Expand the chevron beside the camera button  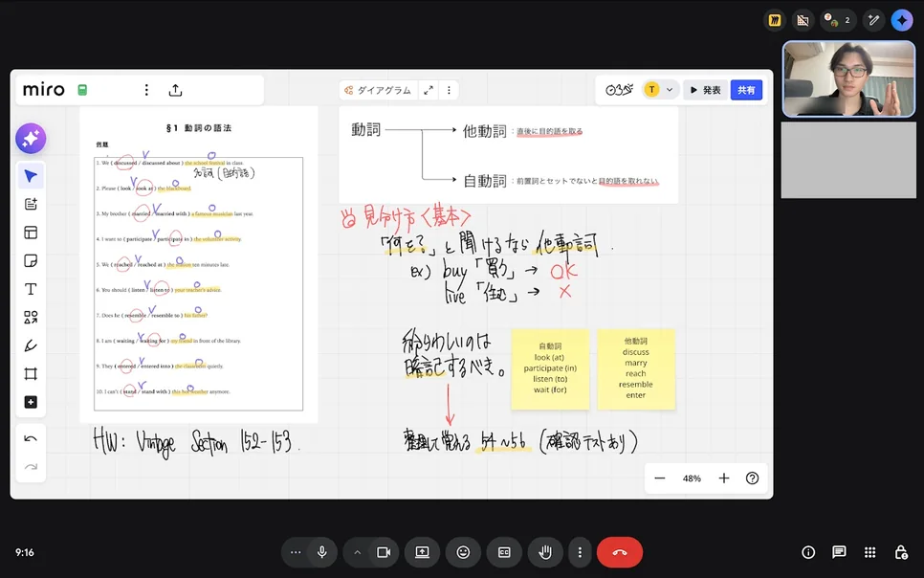pyautogui.click(x=357, y=552)
